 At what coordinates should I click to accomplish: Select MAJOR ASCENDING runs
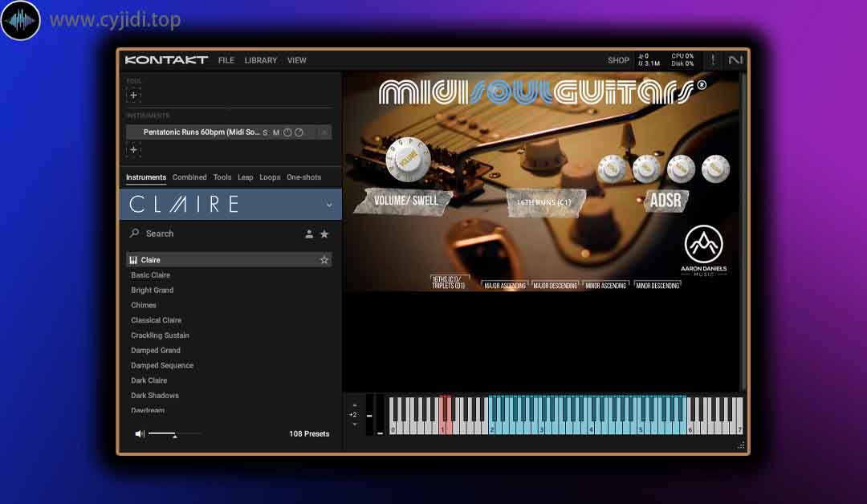pyautogui.click(x=505, y=285)
